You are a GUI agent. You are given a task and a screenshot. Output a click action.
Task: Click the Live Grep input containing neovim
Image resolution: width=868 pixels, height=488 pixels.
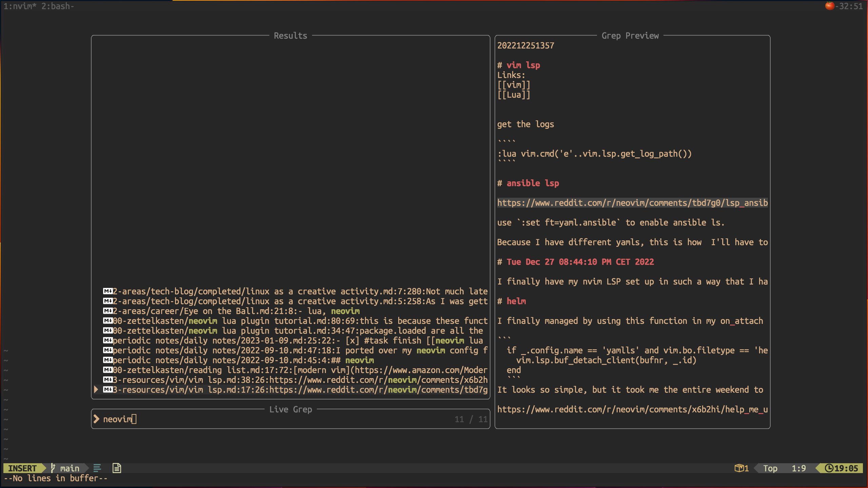[x=118, y=419]
